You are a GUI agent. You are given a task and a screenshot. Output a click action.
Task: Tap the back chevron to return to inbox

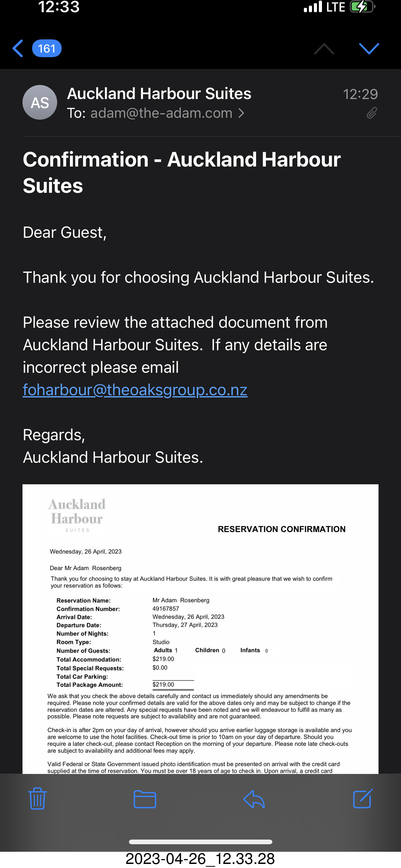[18, 48]
